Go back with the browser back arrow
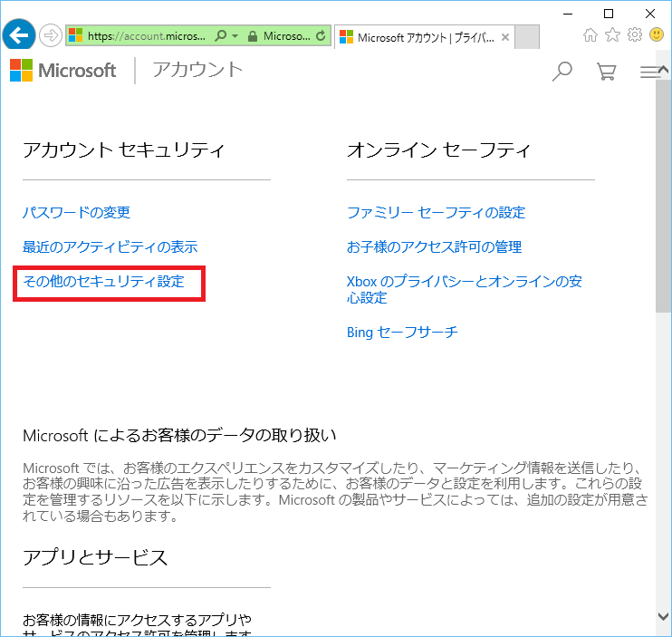Viewport: 672px width, 637px height. pos(19,35)
